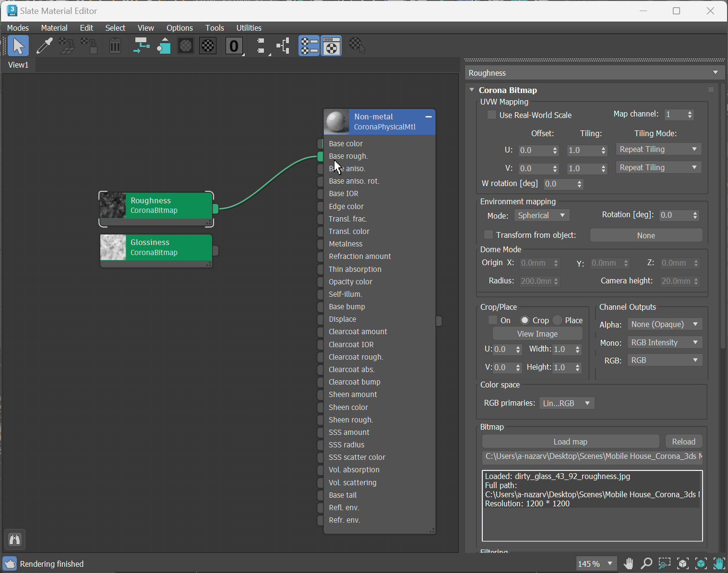Toggle Show Background in Preview icon
728x573 pixels.
(x=208, y=46)
